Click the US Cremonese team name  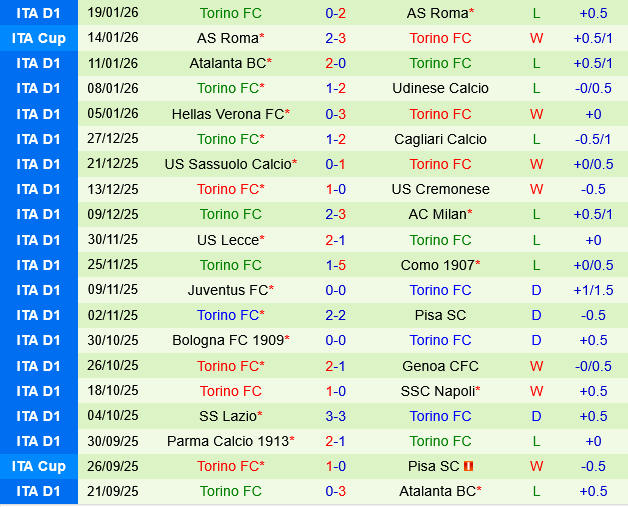point(440,189)
